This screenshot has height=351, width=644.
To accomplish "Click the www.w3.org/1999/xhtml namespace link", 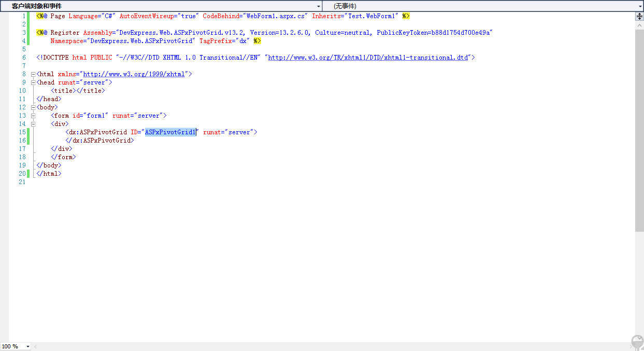I will 134,74.
